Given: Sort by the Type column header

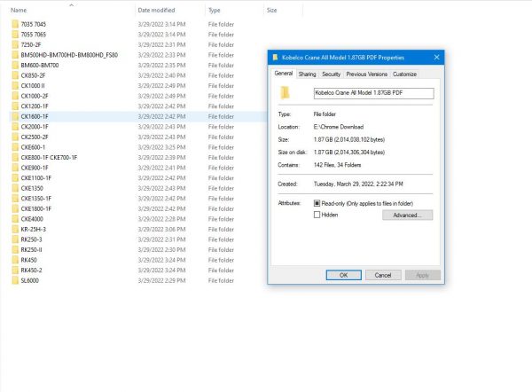Looking at the screenshot, I should click(x=214, y=10).
